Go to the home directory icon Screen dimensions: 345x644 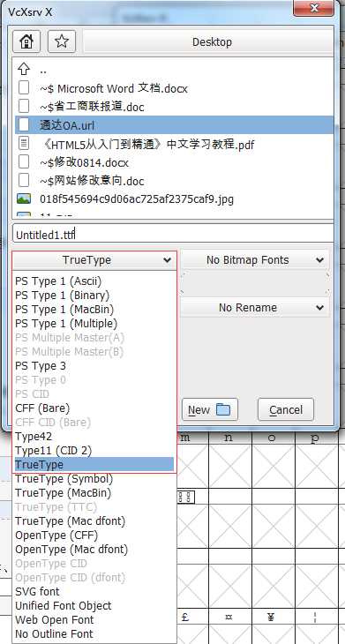click(x=26, y=41)
